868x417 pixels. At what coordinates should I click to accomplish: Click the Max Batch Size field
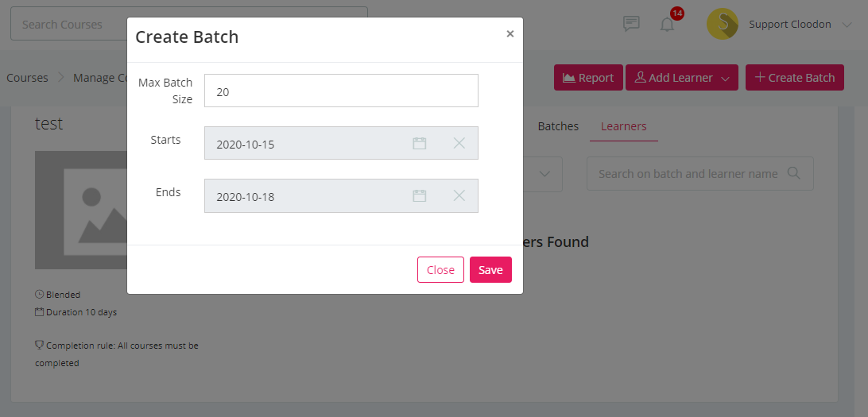(341, 91)
